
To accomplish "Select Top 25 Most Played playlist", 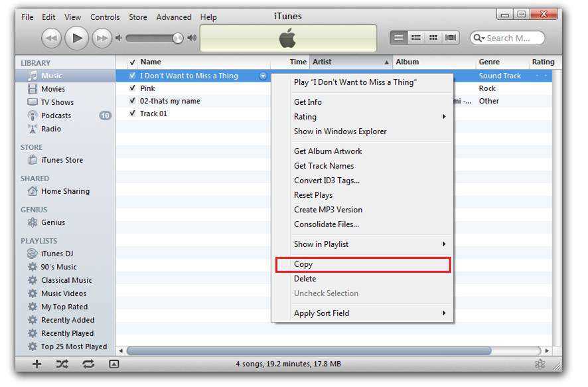I will pyautogui.click(x=65, y=347).
